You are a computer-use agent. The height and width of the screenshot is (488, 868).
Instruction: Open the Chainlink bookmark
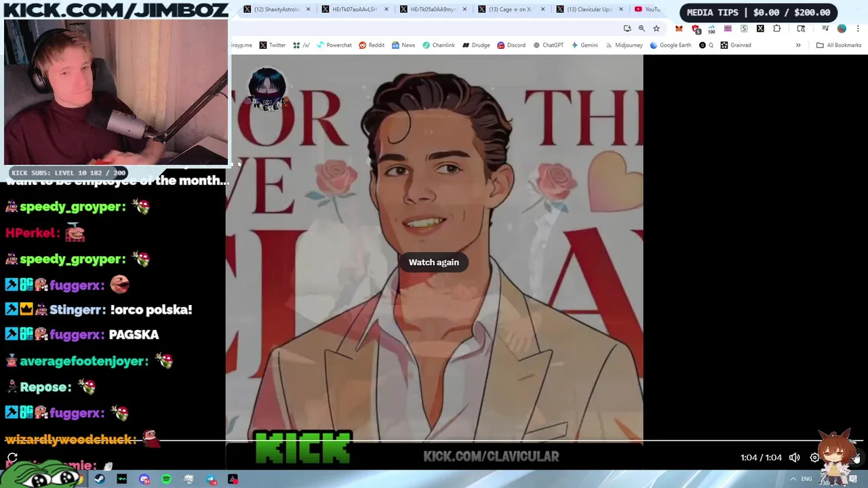coord(438,45)
